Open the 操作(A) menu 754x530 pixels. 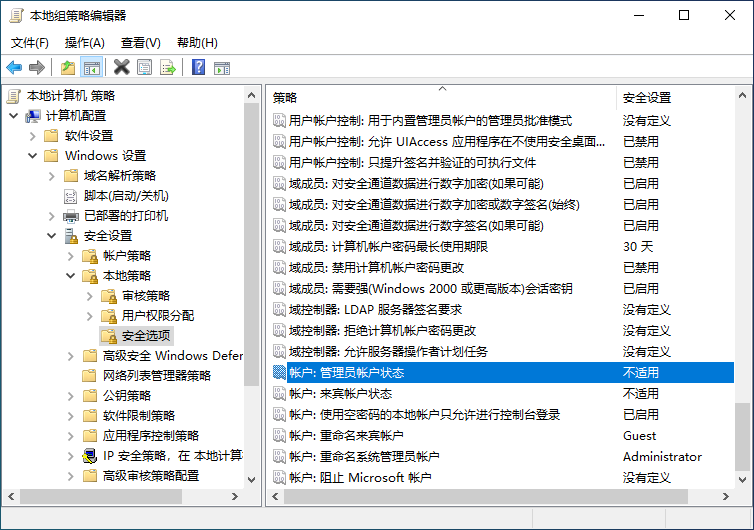click(84, 43)
